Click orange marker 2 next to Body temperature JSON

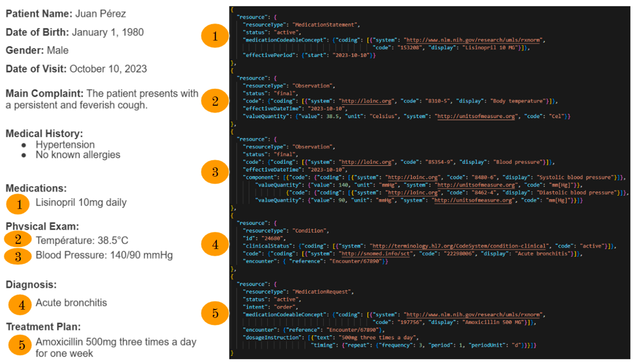215,101
